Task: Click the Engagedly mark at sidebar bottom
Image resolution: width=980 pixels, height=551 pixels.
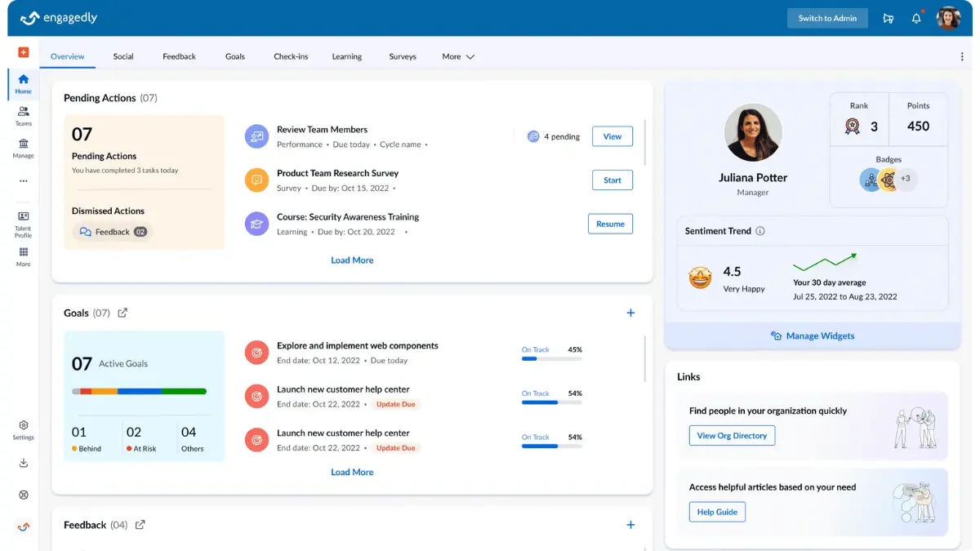Action: (23, 527)
